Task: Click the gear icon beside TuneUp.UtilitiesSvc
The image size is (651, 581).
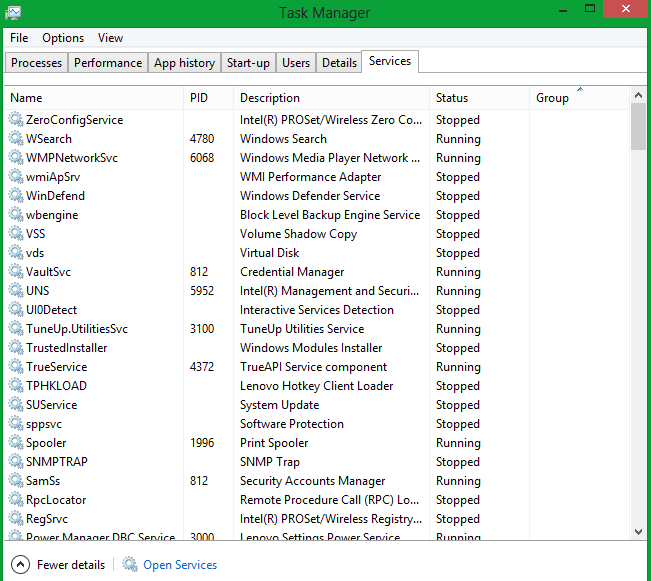Action: (16, 328)
